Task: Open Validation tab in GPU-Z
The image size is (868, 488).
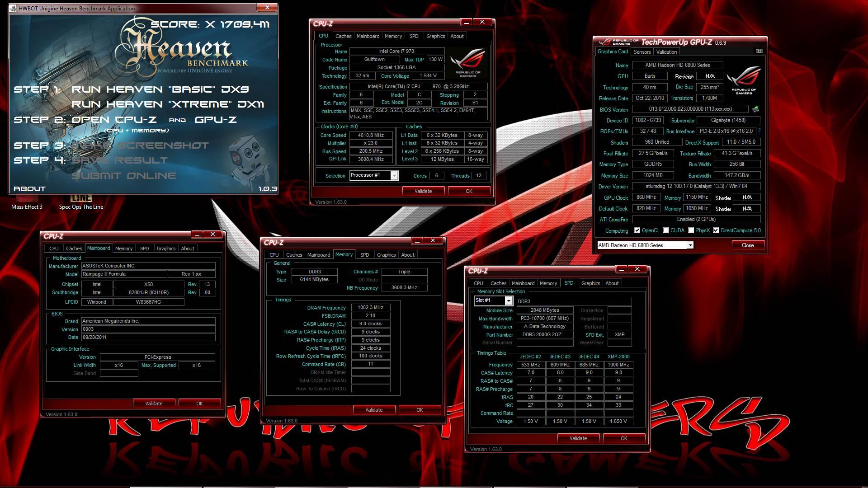Action: [666, 52]
